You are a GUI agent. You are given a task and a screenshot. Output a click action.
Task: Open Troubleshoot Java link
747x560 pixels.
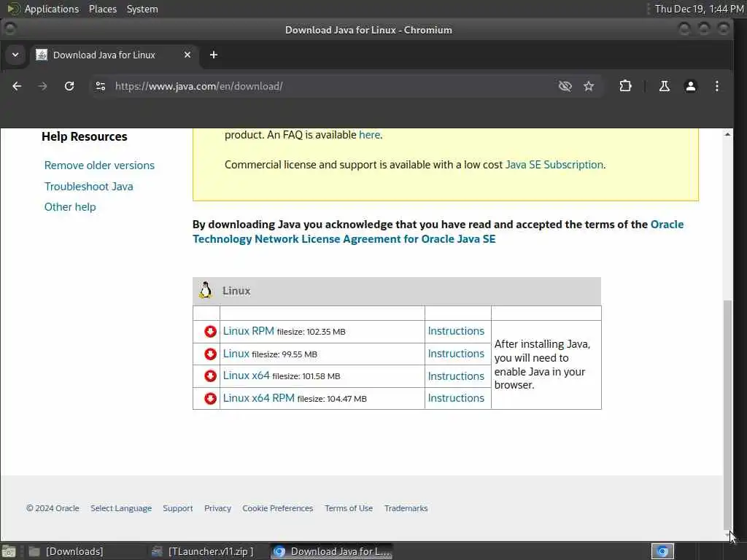tap(88, 186)
